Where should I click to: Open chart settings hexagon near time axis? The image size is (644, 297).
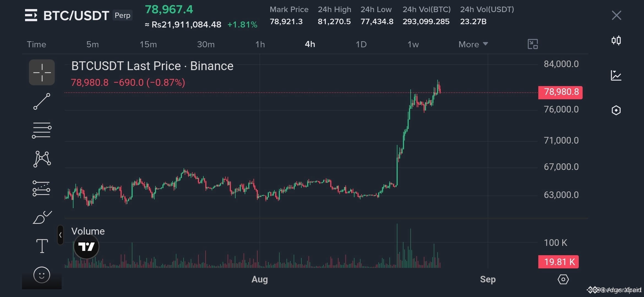click(x=563, y=279)
